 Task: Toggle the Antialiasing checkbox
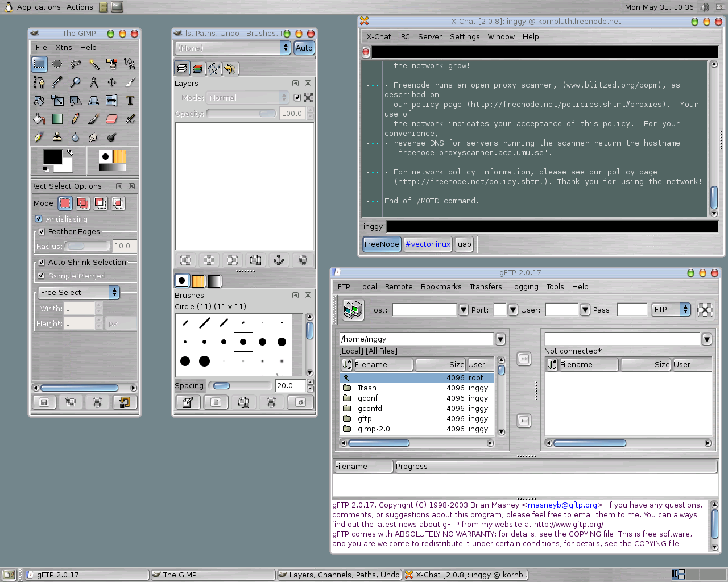(39, 219)
